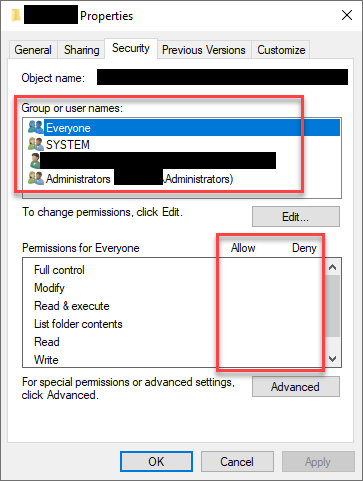Image resolution: width=363 pixels, height=481 pixels.
Task: Confirm with the OK button
Action: pos(156,462)
